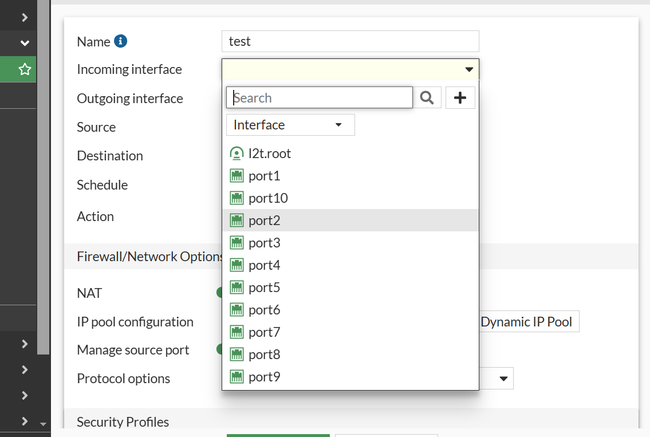Select port2 from the interface list
This screenshot has height=437, width=650.
click(264, 221)
